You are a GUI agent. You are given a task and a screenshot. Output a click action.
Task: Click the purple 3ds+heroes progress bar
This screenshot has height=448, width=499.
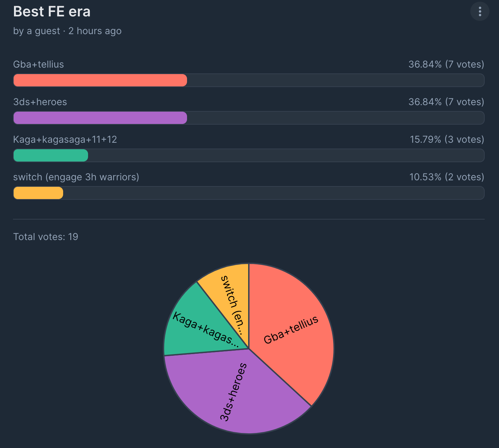[x=100, y=118]
